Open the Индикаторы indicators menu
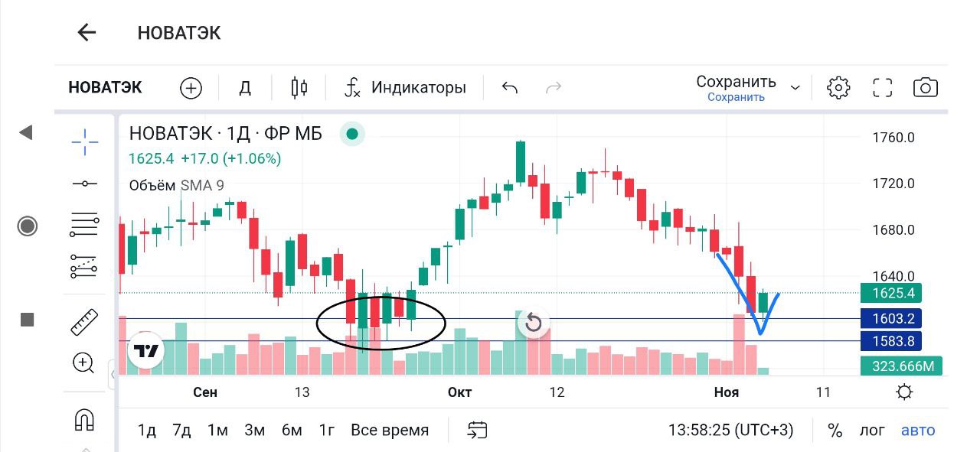The height and width of the screenshot is (452, 980). coord(406,88)
